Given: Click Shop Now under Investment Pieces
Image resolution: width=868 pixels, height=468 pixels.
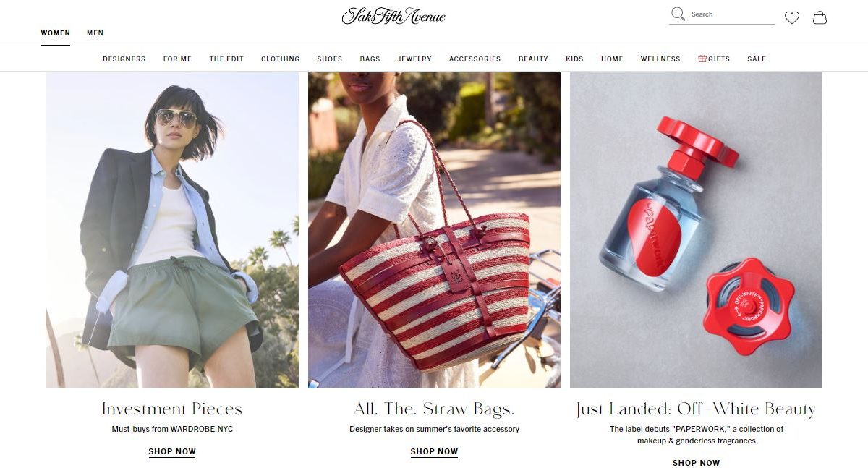Looking at the screenshot, I should 172,451.
